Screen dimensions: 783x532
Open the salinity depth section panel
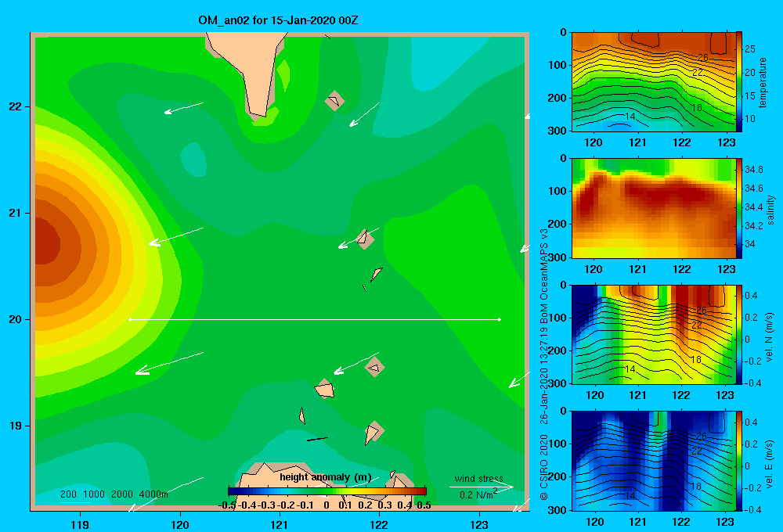653,208
